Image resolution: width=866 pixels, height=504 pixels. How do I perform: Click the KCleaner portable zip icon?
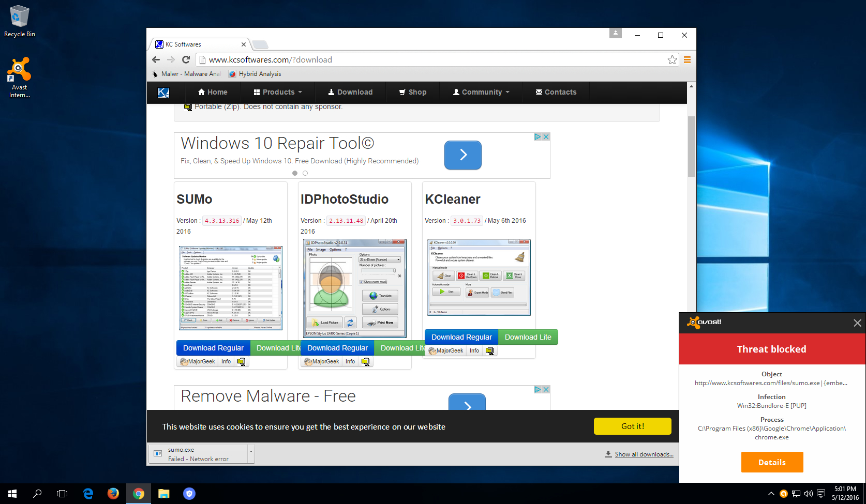pos(489,350)
